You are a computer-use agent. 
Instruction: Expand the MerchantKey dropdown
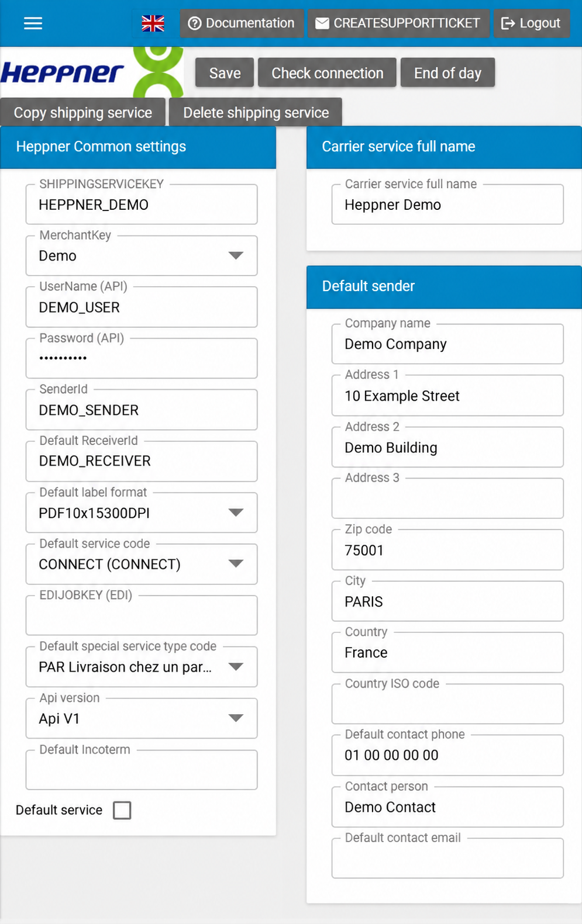click(x=142, y=256)
